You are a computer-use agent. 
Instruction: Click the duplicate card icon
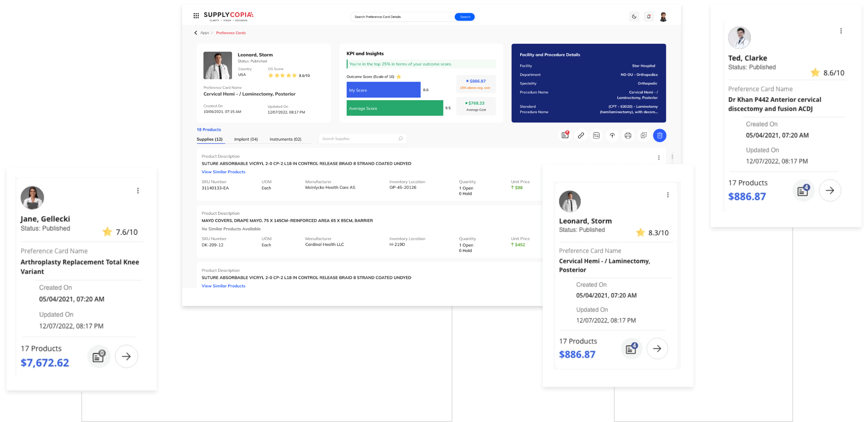pyautogui.click(x=644, y=136)
